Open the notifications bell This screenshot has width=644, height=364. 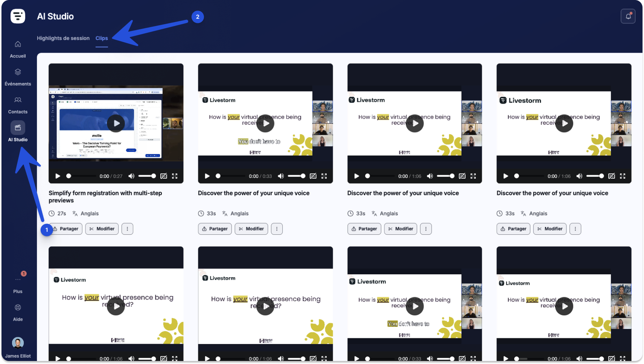tap(628, 16)
